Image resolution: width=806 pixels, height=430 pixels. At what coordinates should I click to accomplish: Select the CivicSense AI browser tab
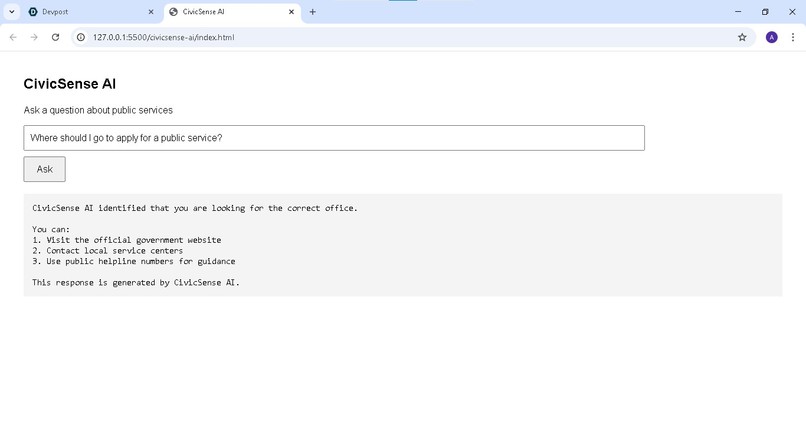(232, 12)
